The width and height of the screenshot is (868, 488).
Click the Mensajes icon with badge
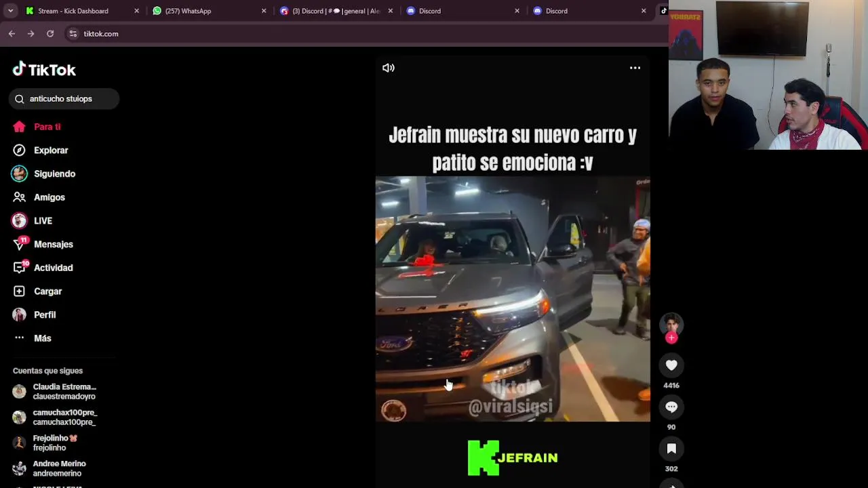pyautogui.click(x=20, y=243)
